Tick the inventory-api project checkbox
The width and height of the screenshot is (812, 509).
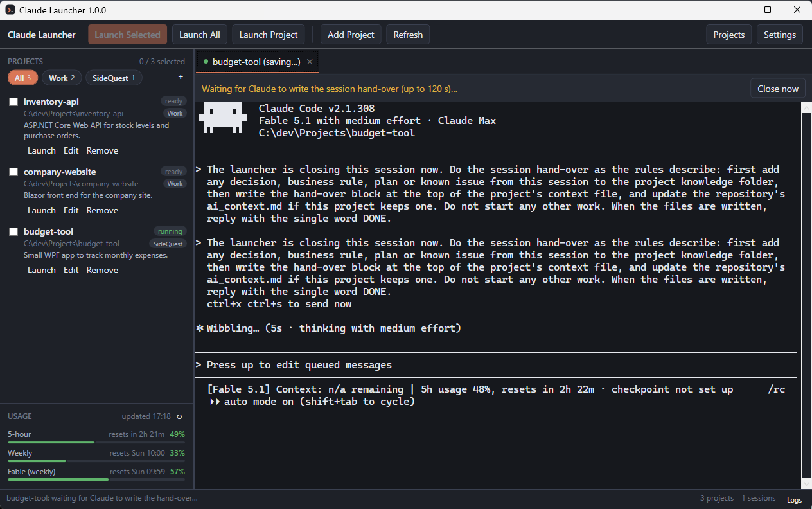pyautogui.click(x=13, y=102)
